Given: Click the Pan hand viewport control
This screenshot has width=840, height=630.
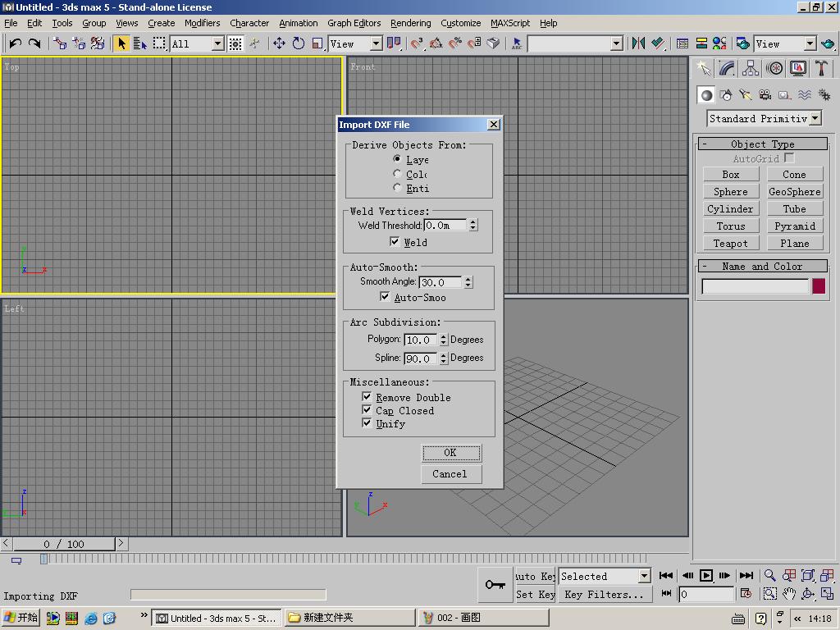Looking at the screenshot, I should [789, 594].
